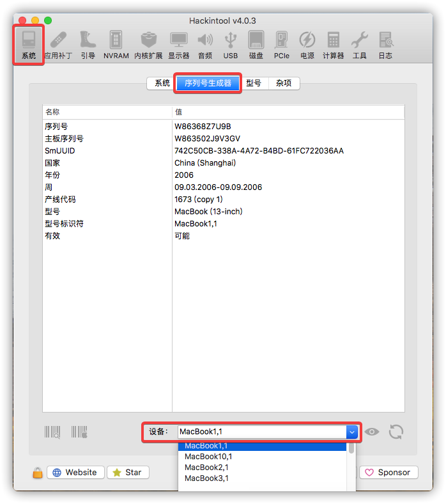The height and width of the screenshot is (504, 446).
Task: Select the 年份 row name
Action: (x=52, y=175)
